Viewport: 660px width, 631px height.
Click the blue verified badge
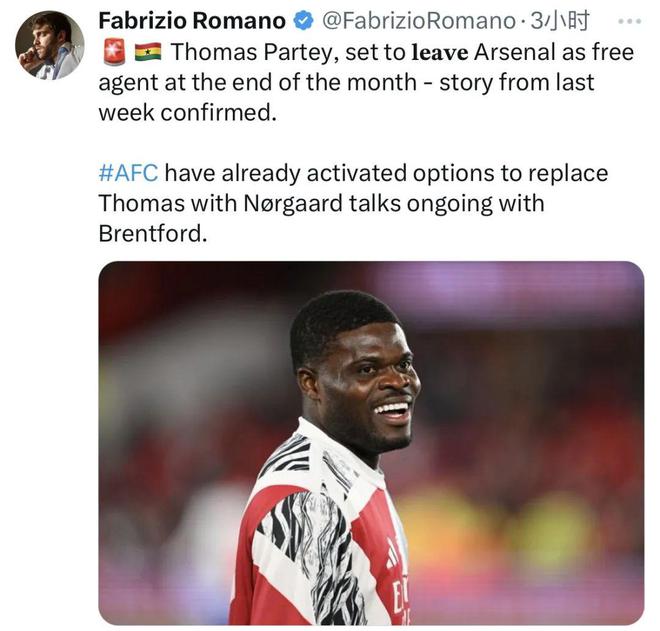[x=303, y=21]
